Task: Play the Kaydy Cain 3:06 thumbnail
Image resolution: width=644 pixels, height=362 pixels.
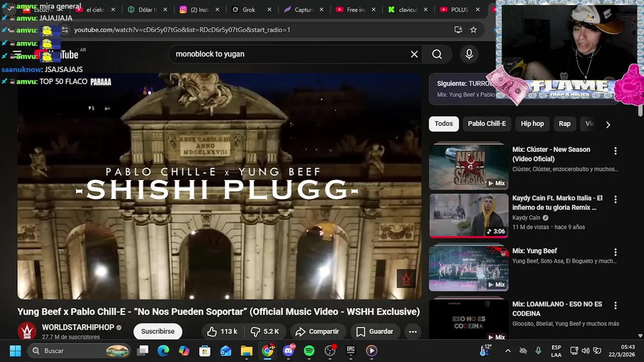Action: (x=468, y=215)
